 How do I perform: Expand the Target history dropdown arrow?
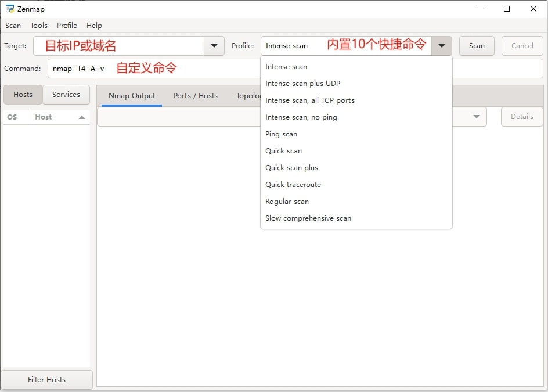[214, 46]
